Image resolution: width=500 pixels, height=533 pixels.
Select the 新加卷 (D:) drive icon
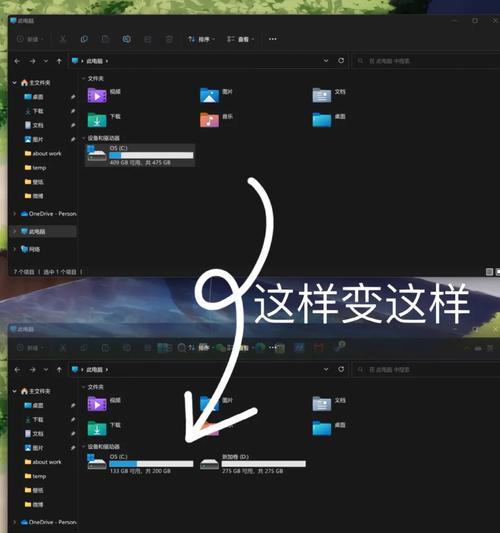pyautogui.click(x=209, y=464)
